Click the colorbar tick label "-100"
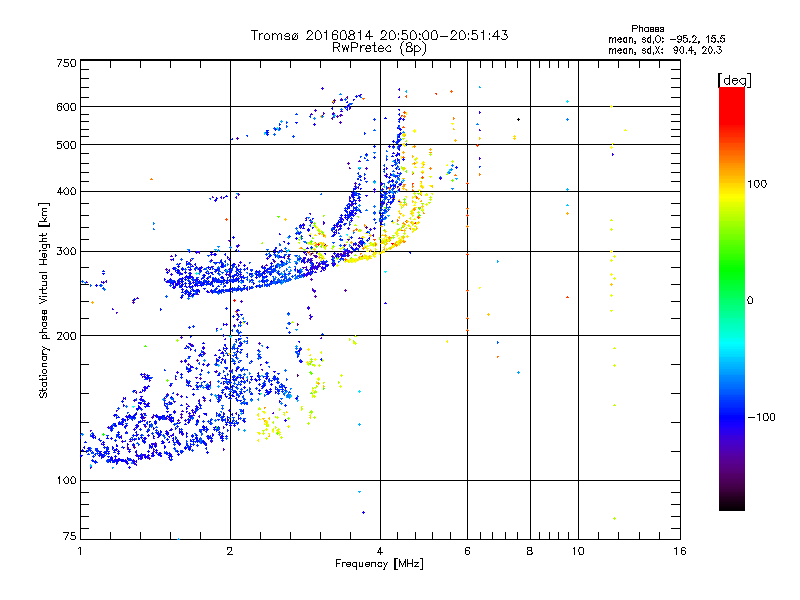This screenshot has height=600, width=800. [x=761, y=417]
